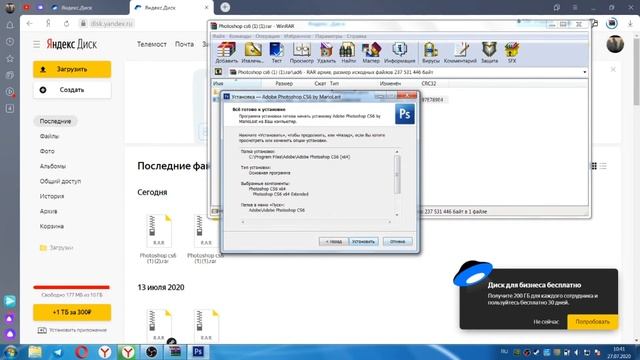
Task: Click the WinRAR Find (Найти) binoculars icon
Action: click(348, 53)
